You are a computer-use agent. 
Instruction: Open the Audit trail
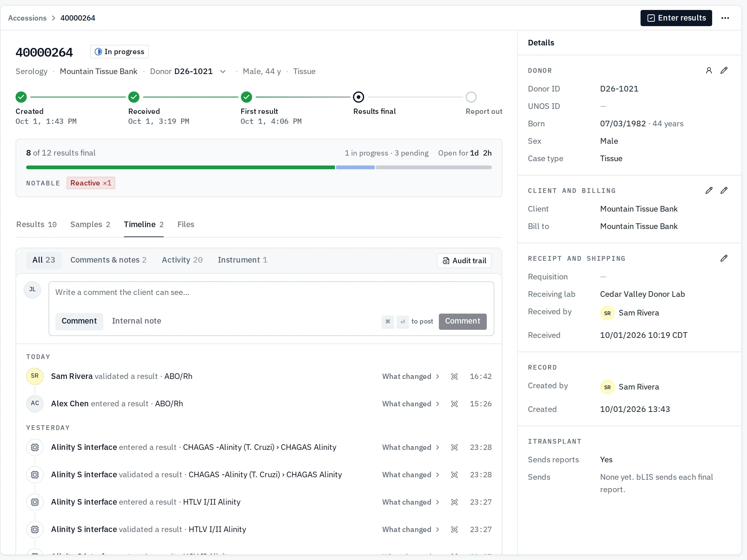click(464, 261)
